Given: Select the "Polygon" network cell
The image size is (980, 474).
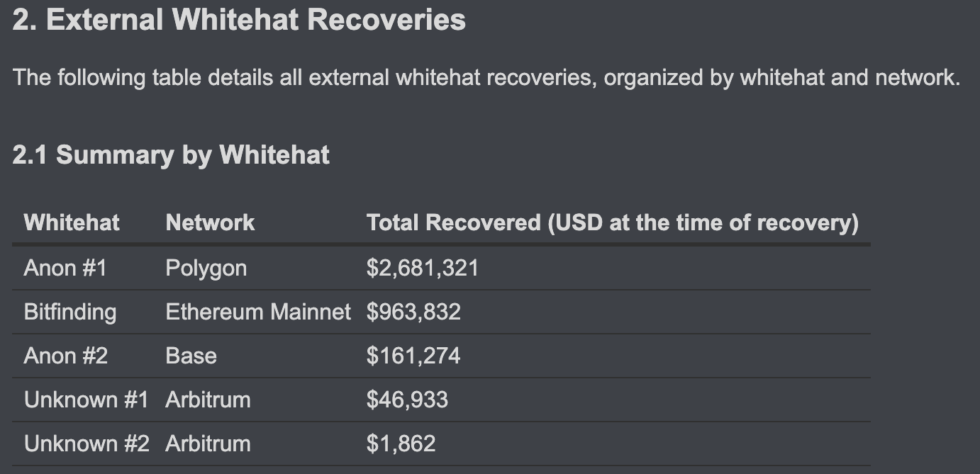Looking at the screenshot, I should (x=206, y=268).
